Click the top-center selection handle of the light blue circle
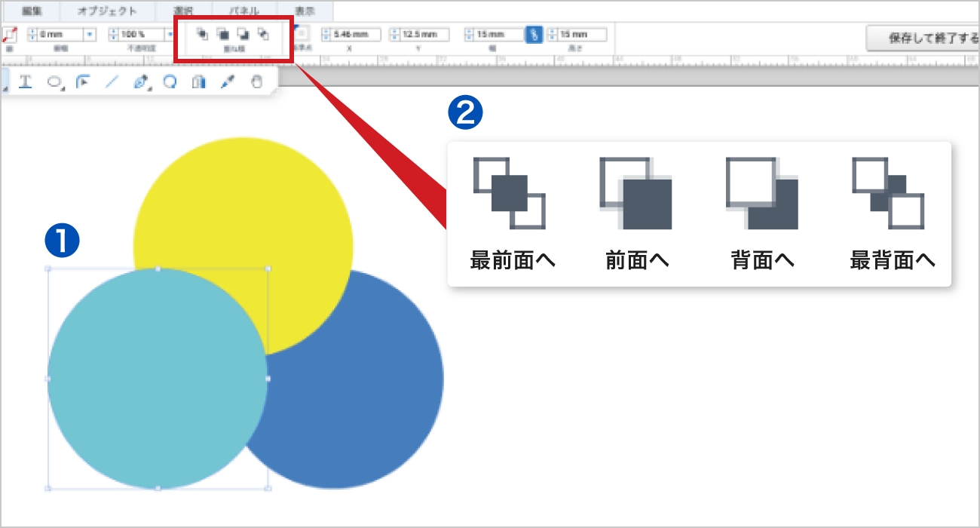The height and width of the screenshot is (528, 980). [x=158, y=269]
